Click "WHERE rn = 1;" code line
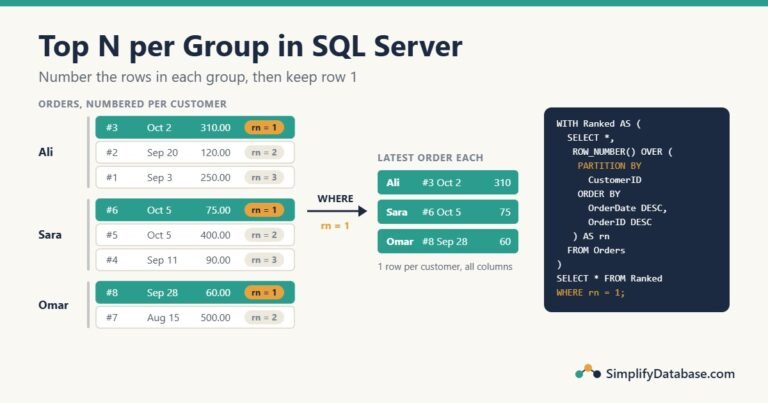The height and width of the screenshot is (403, 768). (x=590, y=292)
